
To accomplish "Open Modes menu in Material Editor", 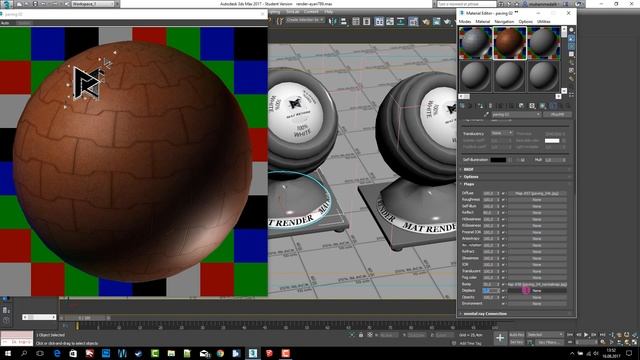I will click(465, 21).
